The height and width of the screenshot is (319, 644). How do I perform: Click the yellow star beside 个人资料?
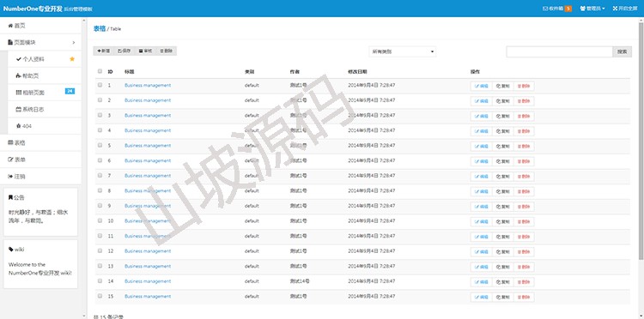pyautogui.click(x=72, y=59)
